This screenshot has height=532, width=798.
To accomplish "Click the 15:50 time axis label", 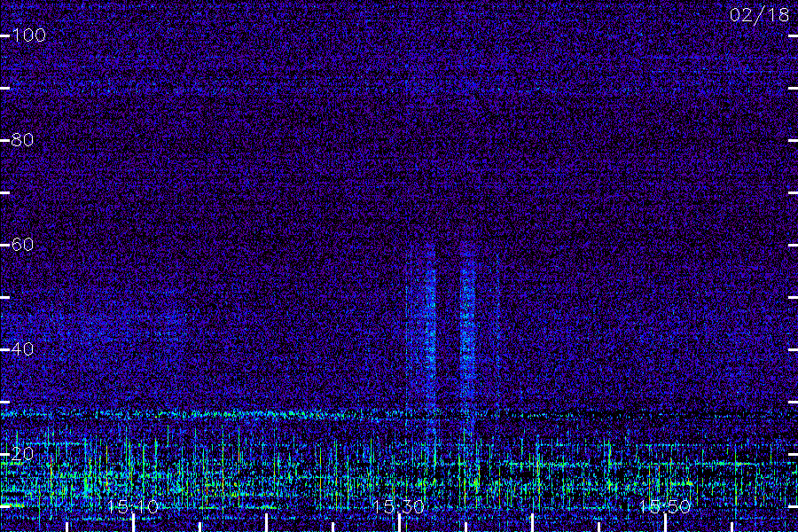I will pyautogui.click(x=665, y=506).
